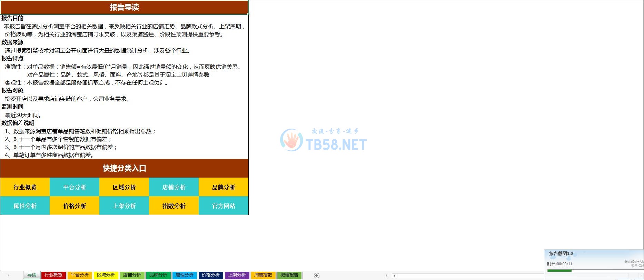644x280 pixels.
Task: Switch to the 淘宝指数 sheet tab
Action: point(263,275)
